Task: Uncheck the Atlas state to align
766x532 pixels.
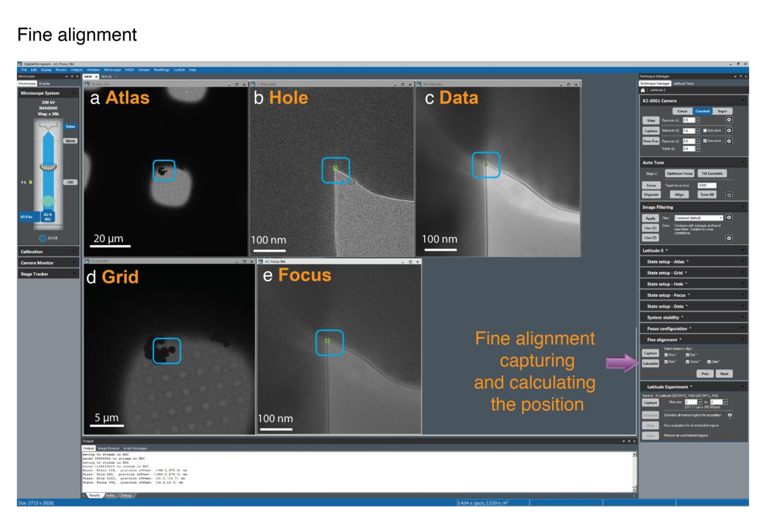Action: point(666,355)
